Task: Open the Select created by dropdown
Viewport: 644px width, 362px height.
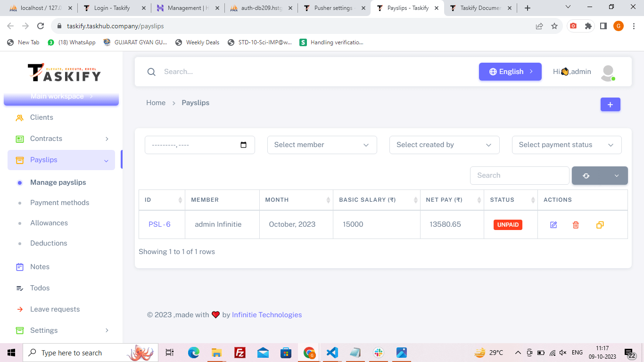Action: point(444,145)
